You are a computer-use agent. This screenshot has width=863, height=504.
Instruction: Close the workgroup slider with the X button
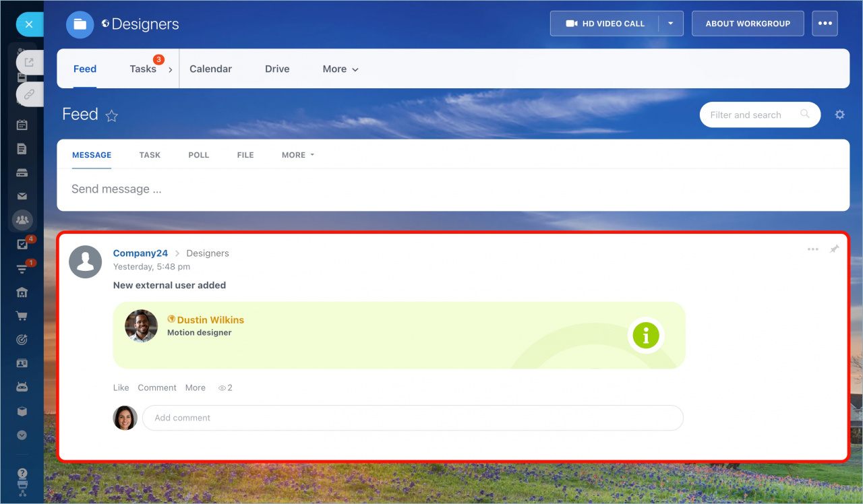[x=29, y=24]
